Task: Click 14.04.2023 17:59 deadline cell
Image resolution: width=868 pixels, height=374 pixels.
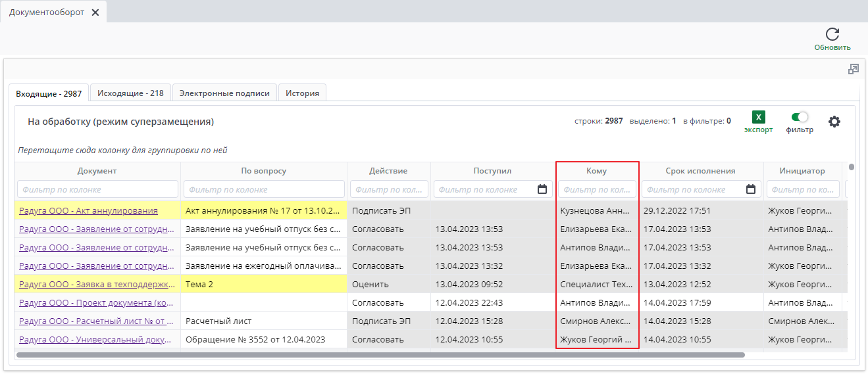Action: (x=701, y=303)
